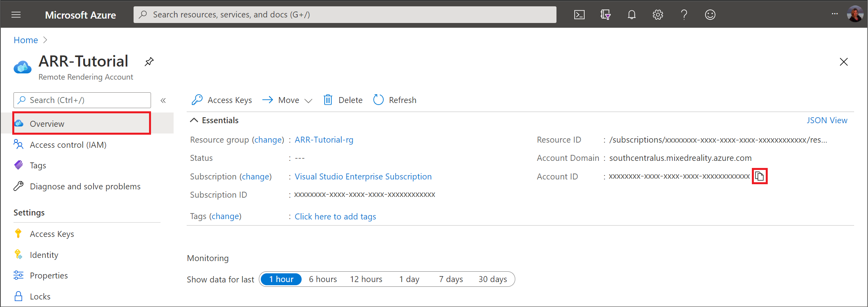Open the top bar ellipsis menu
Screen dimensions: 868x307
coord(834,14)
